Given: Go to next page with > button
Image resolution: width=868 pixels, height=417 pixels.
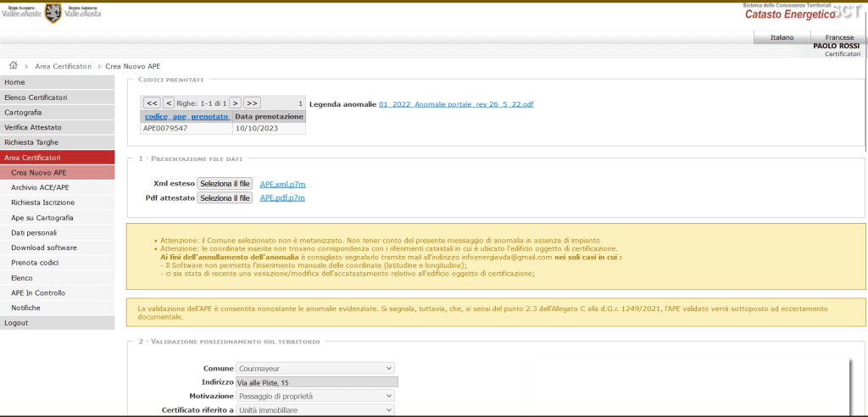Looking at the screenshot, I should point(236,103).
